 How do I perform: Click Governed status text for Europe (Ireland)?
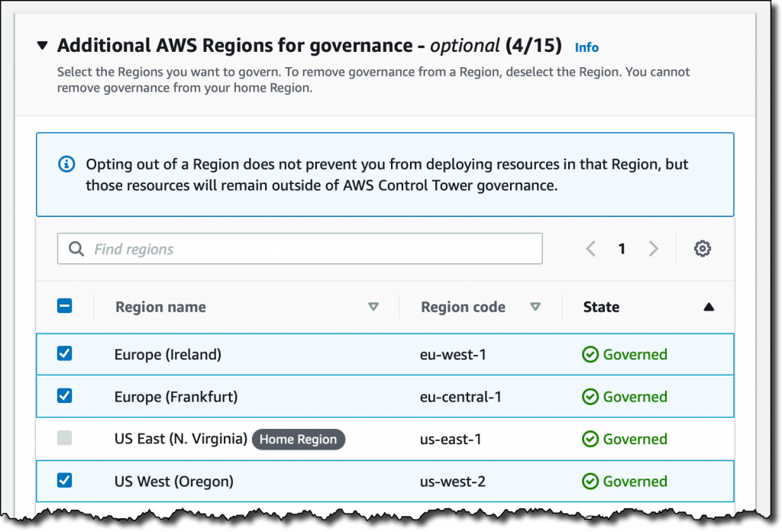[635, 354]
